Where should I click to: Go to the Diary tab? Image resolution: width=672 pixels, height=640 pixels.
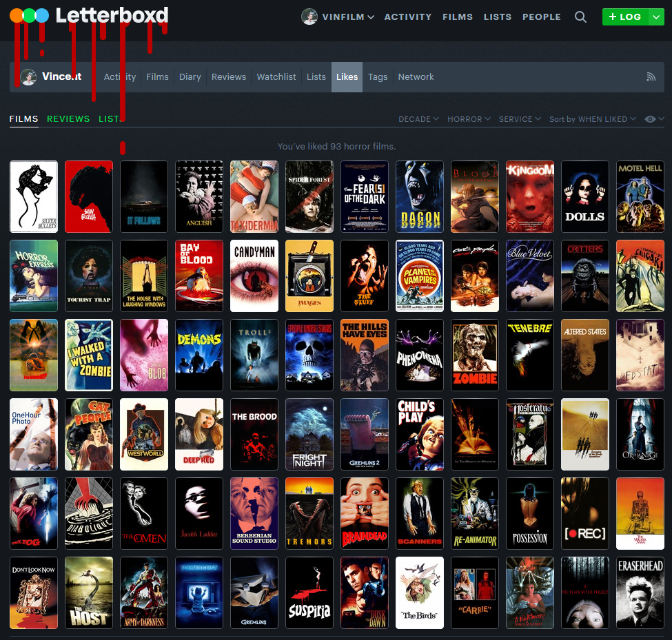pyautogui.click(x=190, y=76)
